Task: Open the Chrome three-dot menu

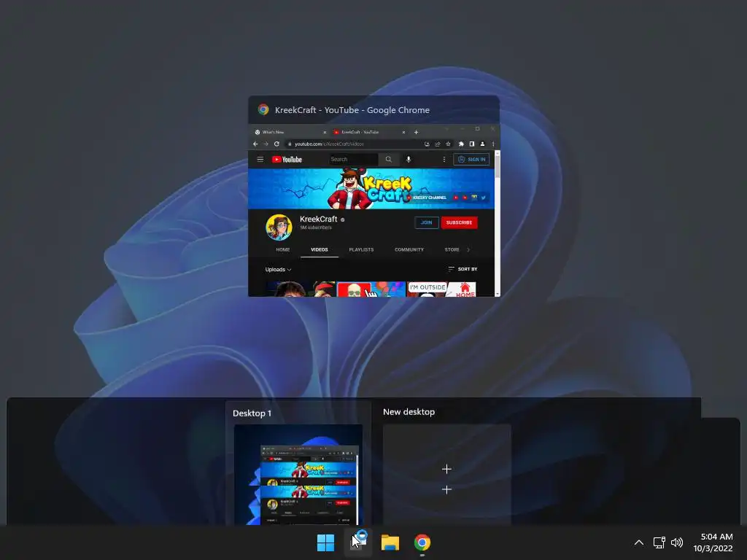Action: (x=493, y=144)
